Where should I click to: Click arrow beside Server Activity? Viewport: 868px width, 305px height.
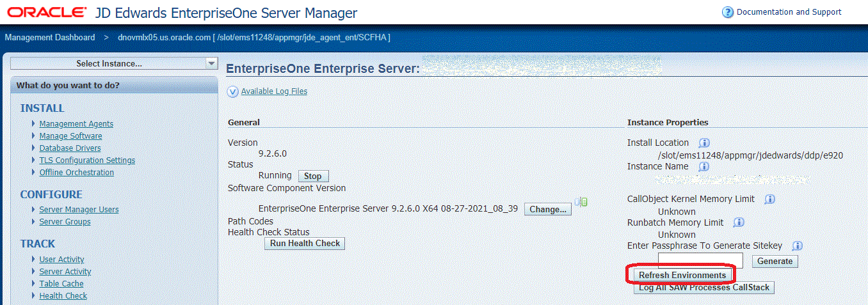click(33, 271)
